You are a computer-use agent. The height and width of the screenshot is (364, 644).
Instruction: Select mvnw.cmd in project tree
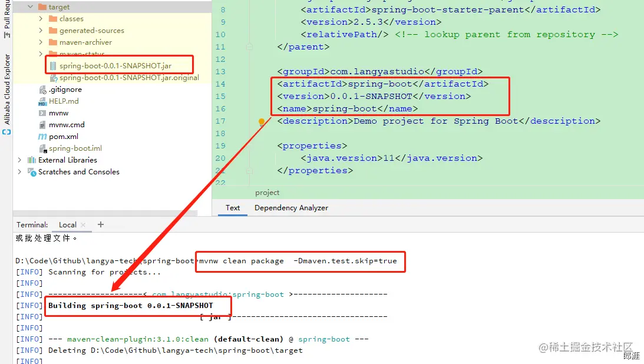point(67,125)
